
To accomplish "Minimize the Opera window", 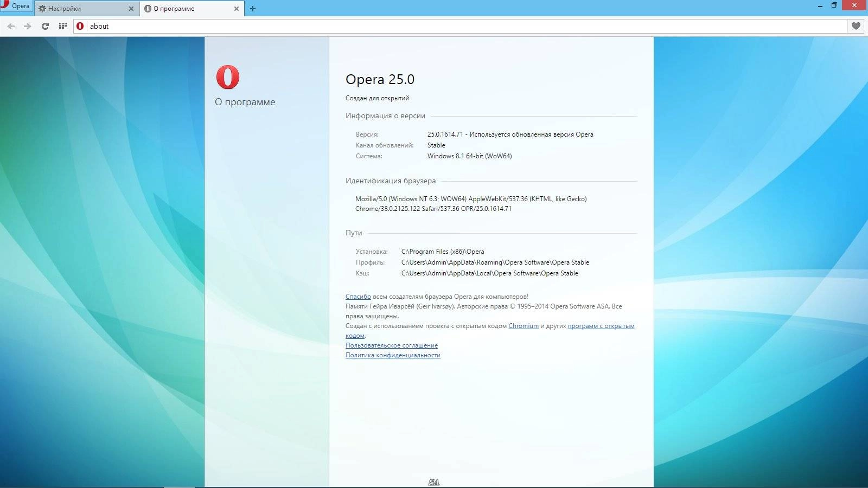I will (820, 5).
